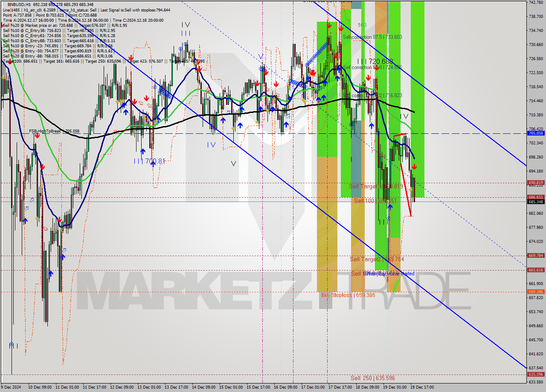Click the '19 Dec 01:00' time axis label
Image resolution: width=546 pixels, height=392 pixels.
[395, 387]
